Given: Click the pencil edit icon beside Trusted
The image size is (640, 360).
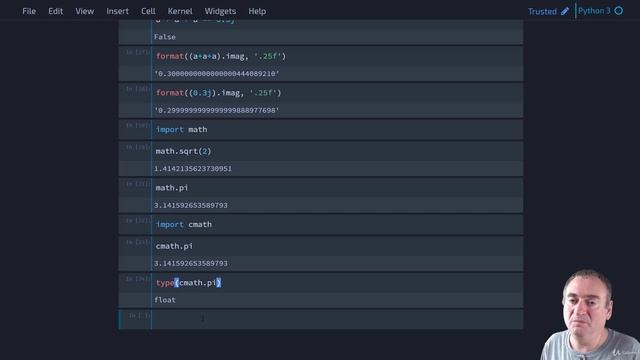Looking at the screenshot, I should (x=565, y=11).
